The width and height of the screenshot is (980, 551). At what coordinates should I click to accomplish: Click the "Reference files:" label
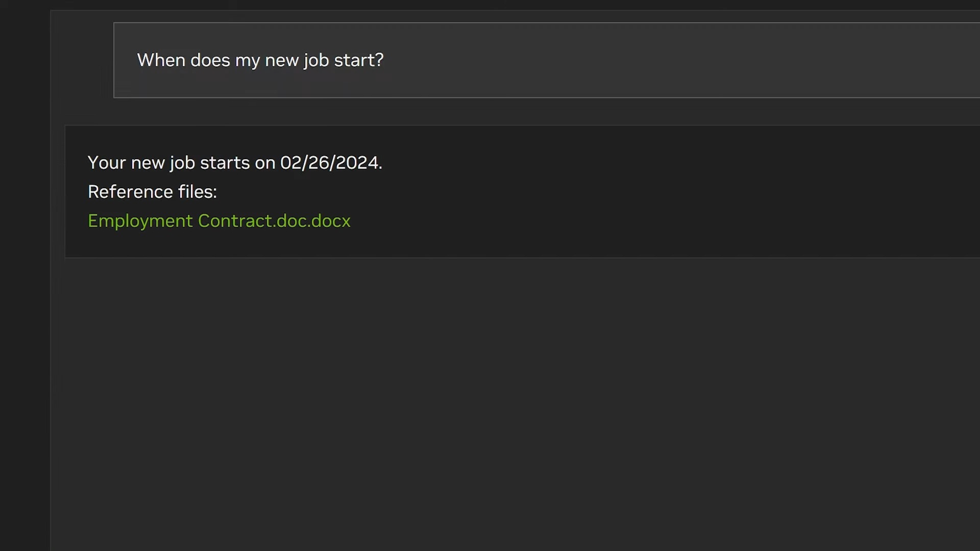(152, 192)
